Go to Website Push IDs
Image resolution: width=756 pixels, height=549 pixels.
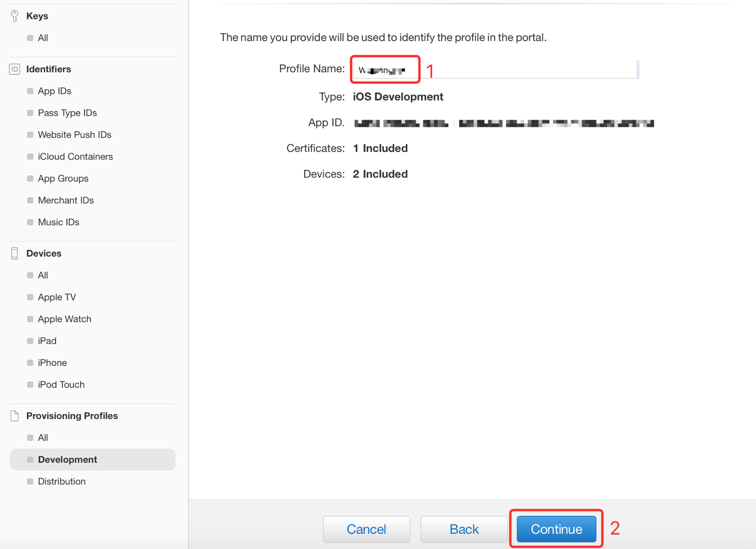point(74,135)
